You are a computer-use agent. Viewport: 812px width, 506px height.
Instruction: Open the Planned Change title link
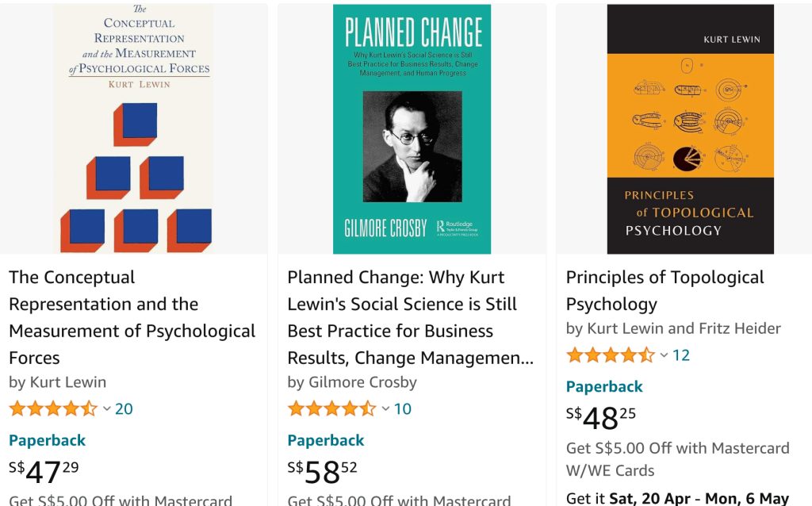click(x=410, y=317)
